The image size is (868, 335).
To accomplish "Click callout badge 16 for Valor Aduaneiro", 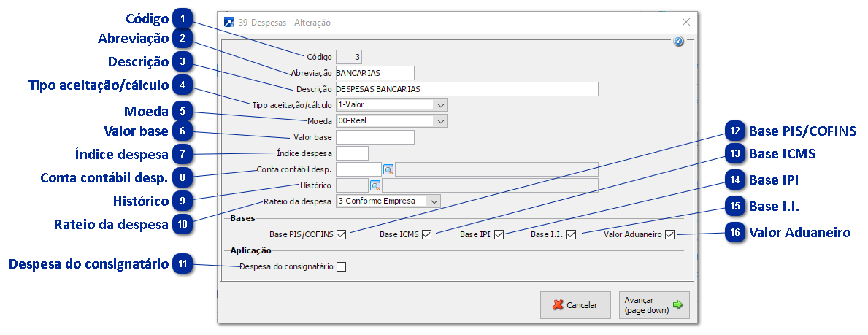I will click(735, 233).
